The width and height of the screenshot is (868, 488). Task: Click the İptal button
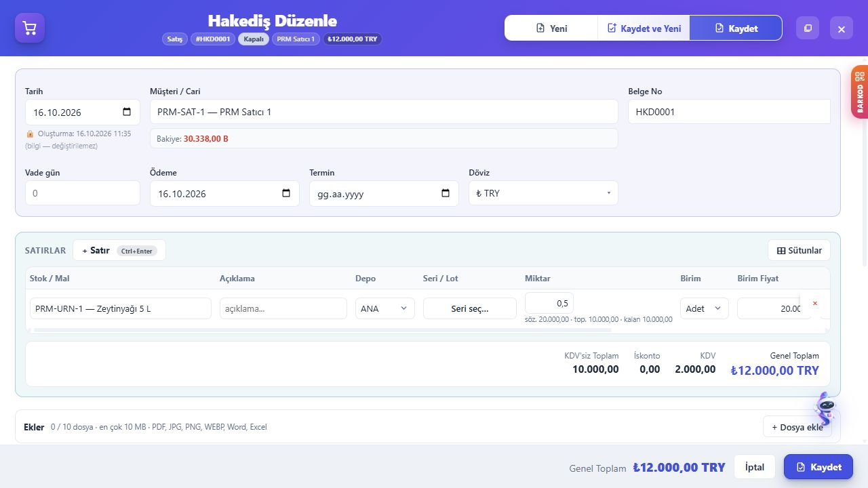point(755,467)
